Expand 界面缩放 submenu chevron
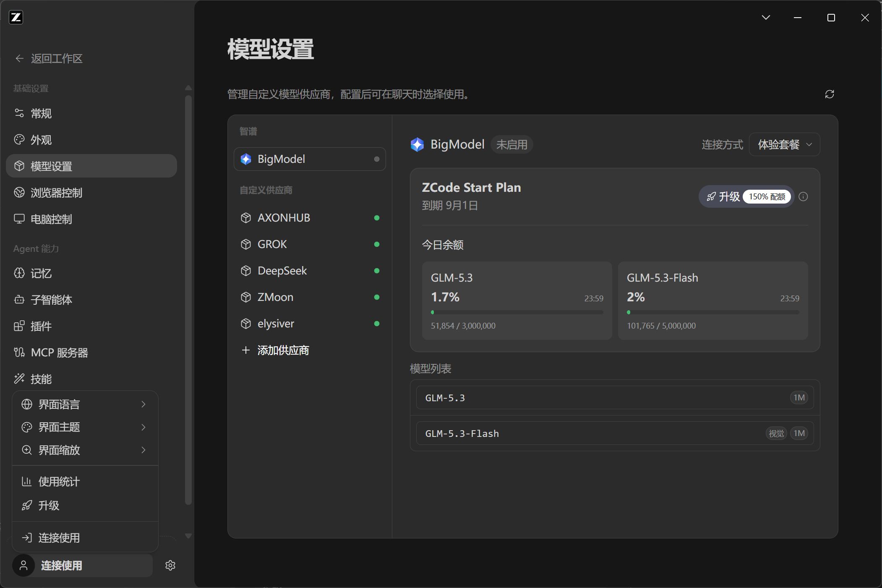Image resolution: width=882 pixels, height=588 pixels. [144, 450]
